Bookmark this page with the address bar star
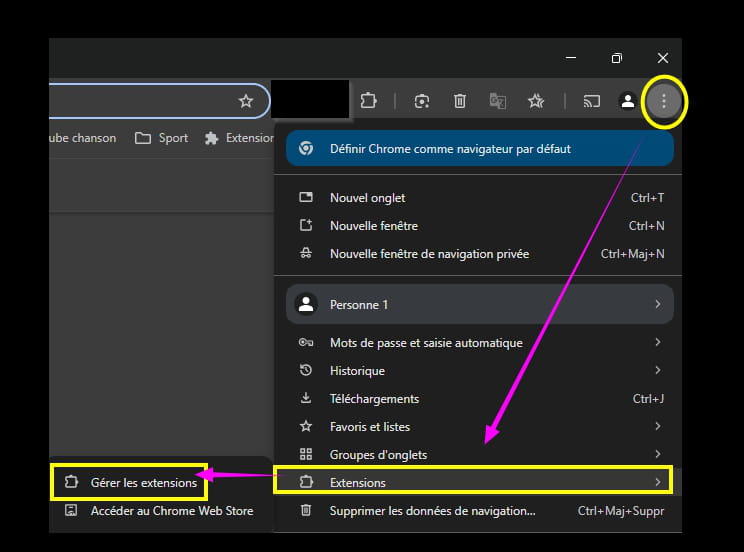The height and width of the screenshot is (552, 744). (x=246, y=101)
